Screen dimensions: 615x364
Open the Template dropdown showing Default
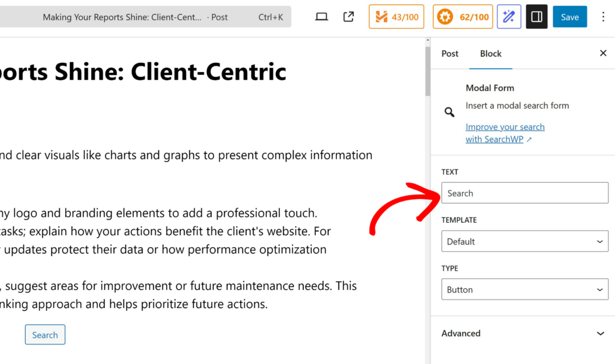tap(524, 241)
